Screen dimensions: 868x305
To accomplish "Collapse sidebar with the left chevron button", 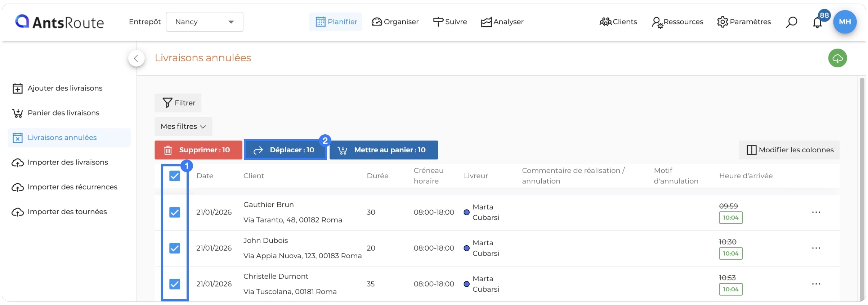I will tap(136, 58).
